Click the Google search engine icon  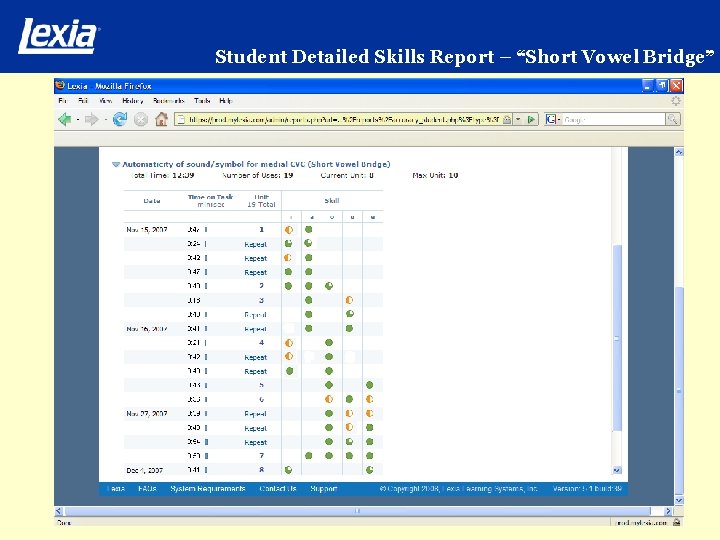pyautogui.click(x=551, y=119)
